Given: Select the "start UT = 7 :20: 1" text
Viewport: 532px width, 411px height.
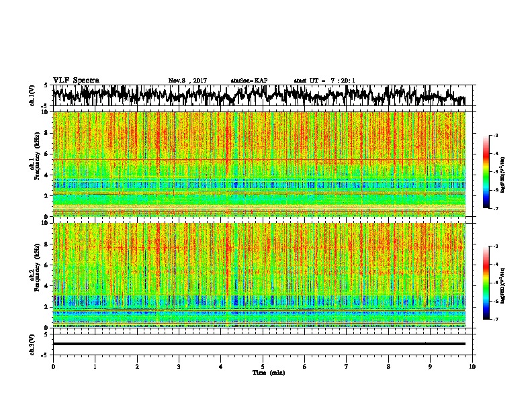Looking at the screenshot, I should pyautogui.click(x=324, y=81).
